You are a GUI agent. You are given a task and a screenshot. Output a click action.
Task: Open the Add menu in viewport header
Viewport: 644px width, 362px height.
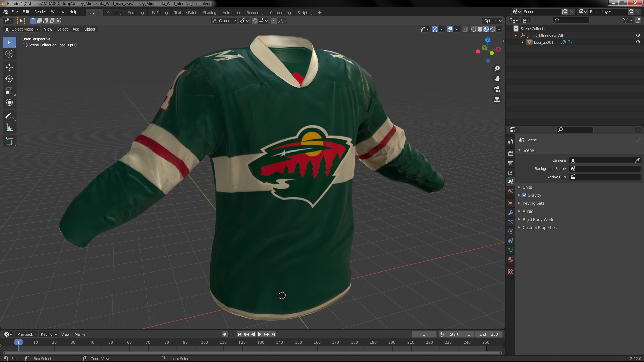click(76, 29)
